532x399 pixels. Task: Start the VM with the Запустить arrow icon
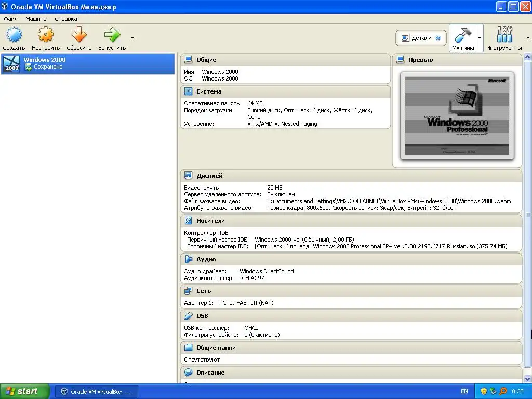pyautogui.click(x=112, y=35)
